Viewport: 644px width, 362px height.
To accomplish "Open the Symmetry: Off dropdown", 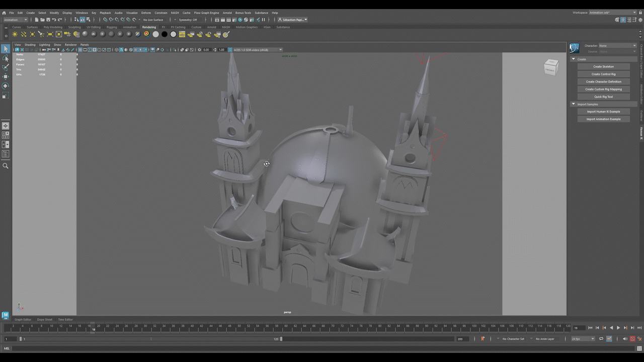I will 189,20.
